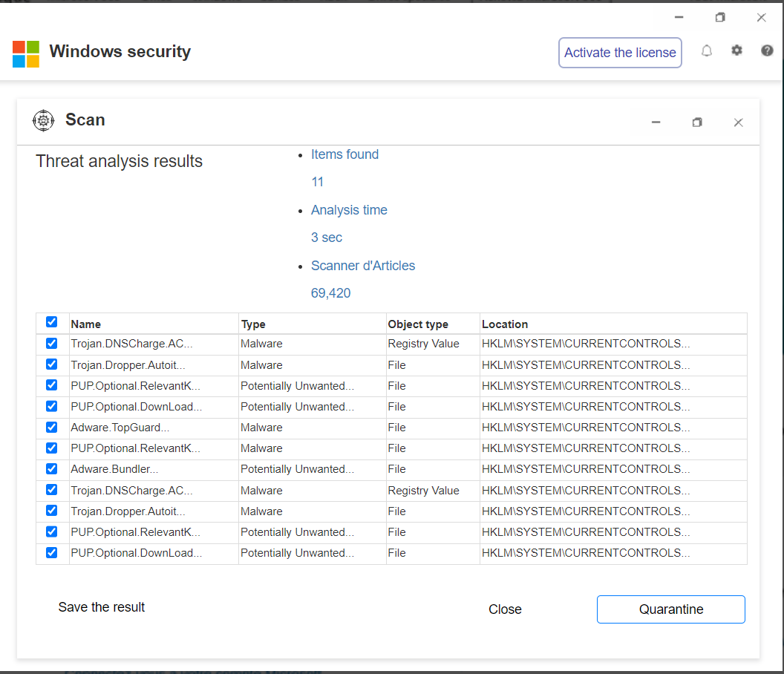
Task: Click the Analysis time link
Action: pos(349,210)
